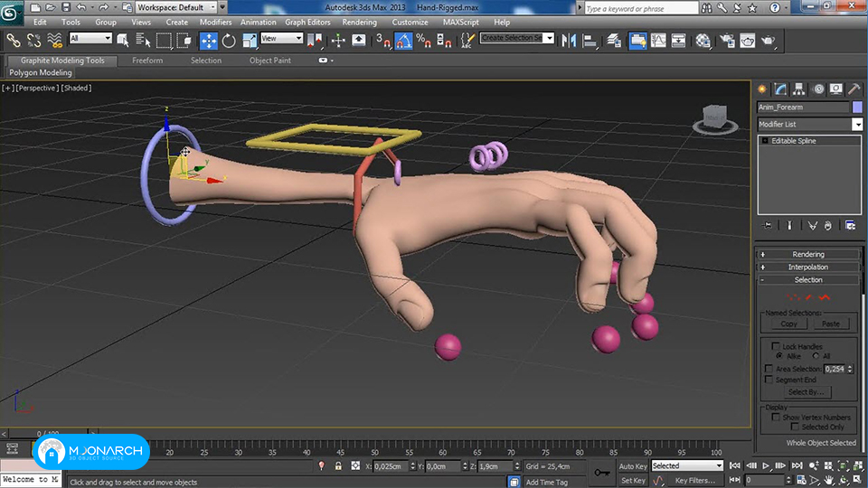Enable the Lock Handles checkbox
Image resolution: width=868 pixels, height=488 pixels.
[x=776, y=346]
